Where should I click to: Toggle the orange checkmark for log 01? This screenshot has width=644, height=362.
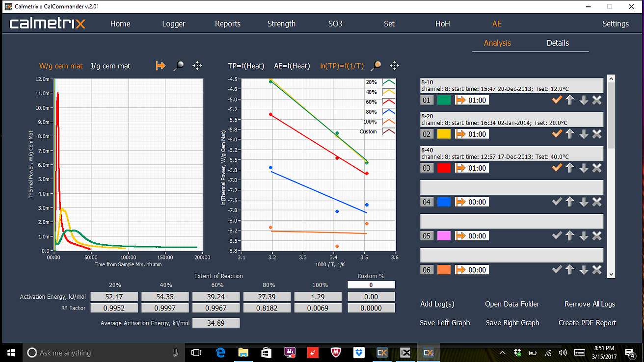[x=556, y=100]
